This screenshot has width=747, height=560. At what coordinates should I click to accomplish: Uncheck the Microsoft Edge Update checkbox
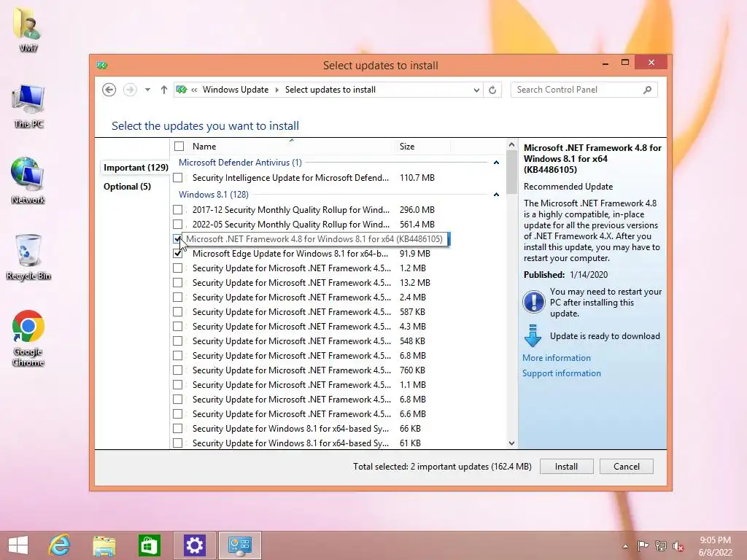[x=178, y=253]
